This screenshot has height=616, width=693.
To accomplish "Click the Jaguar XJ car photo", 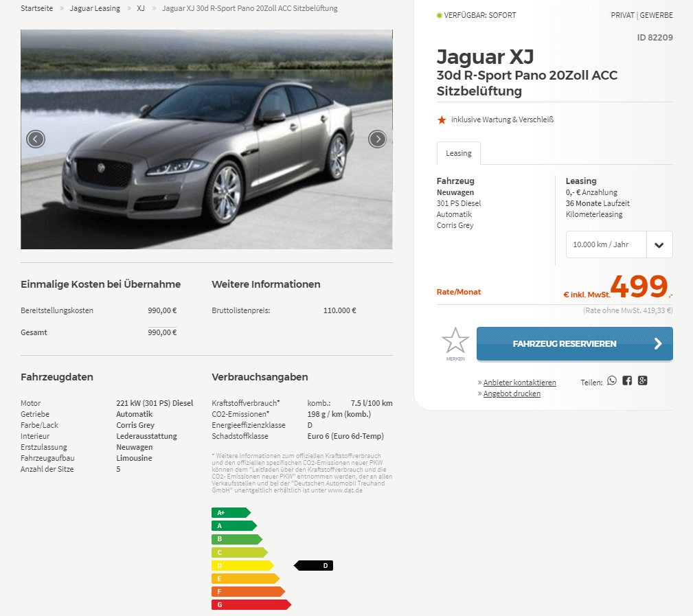I will coord(207,139).
